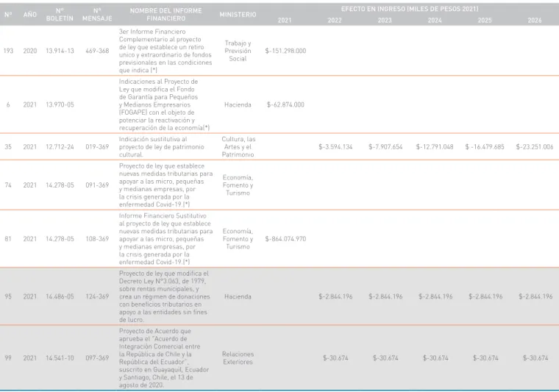Click the 'MINISTERIO' column header
Screen dimensions: 559x392
click(x=238, y=15)
